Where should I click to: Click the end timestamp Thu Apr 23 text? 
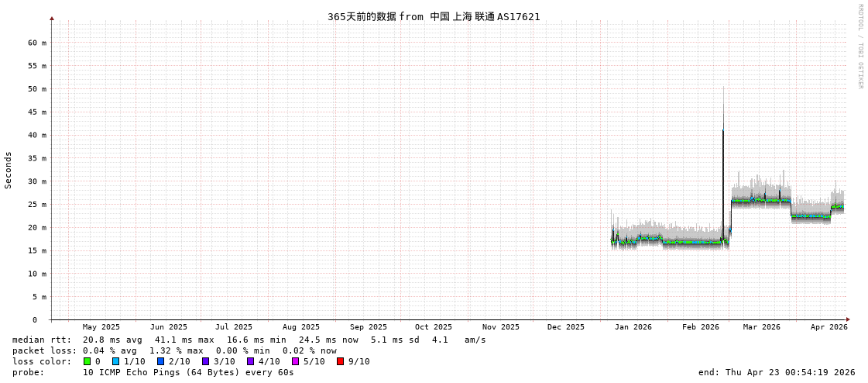(x=776, y=372)
